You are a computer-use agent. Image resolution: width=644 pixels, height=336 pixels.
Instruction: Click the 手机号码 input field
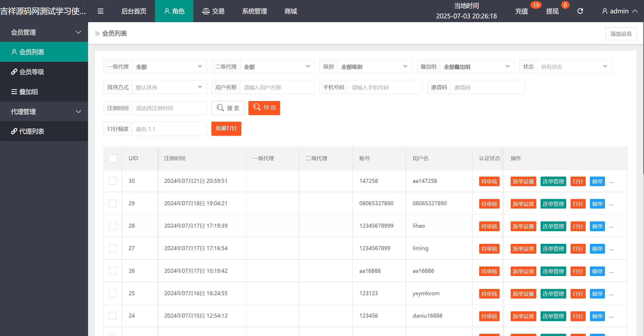(385, 87)
